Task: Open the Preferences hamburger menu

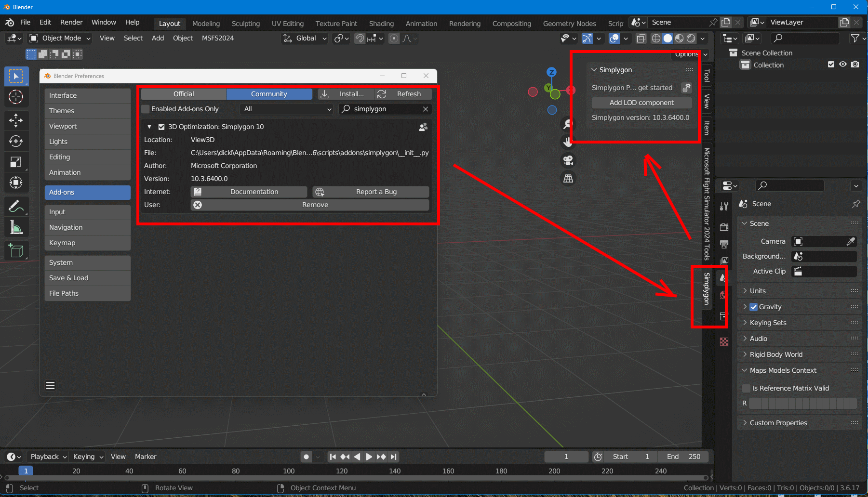Action: [50, 386]
